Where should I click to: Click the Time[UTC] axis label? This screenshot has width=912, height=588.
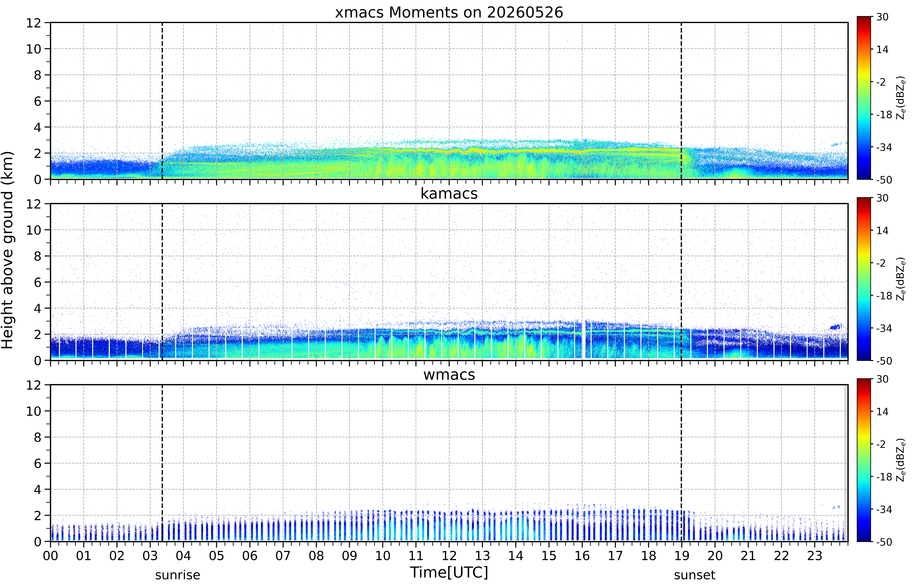[x=449, y=572]
